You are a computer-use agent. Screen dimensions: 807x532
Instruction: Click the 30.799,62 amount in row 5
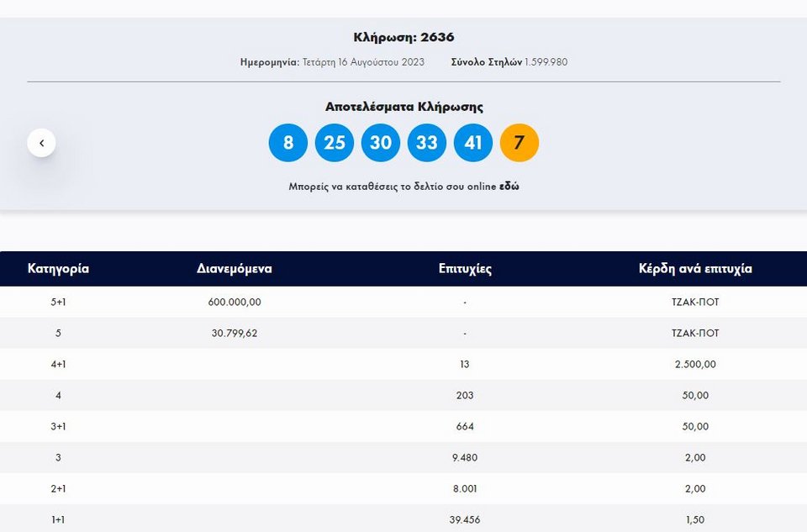235,333
